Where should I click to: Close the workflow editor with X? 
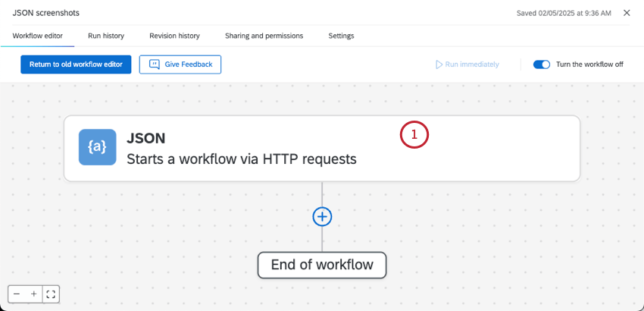(627, 13)
